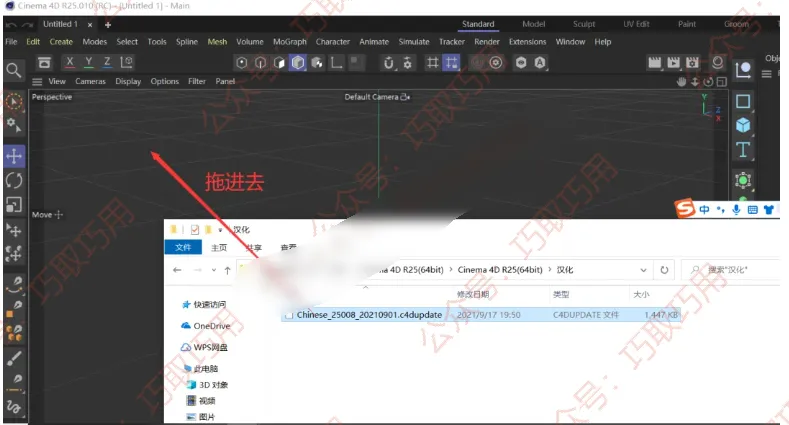Tick checkbox beside Chinese_25008 file
This screenshot has height=425, width=789.
point(289,315)
